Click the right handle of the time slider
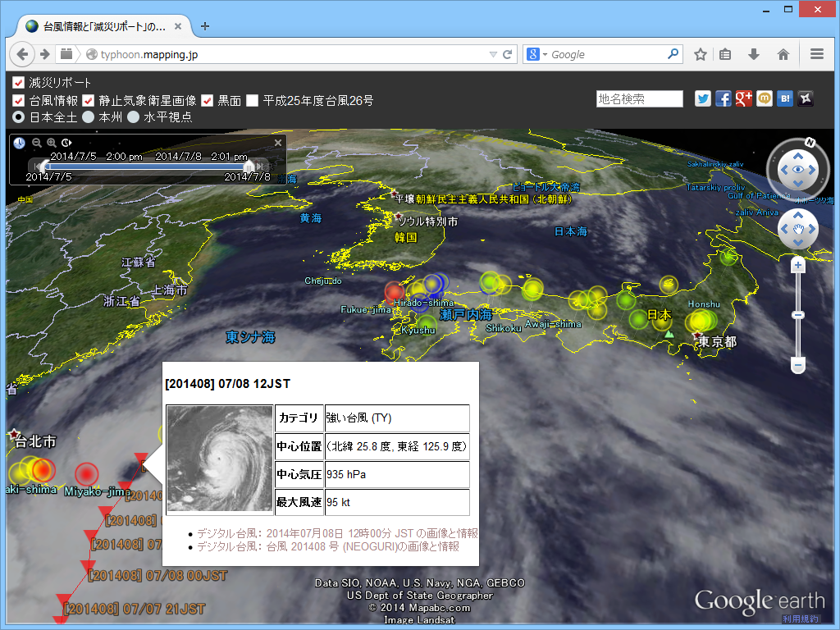 coord(248,167)
